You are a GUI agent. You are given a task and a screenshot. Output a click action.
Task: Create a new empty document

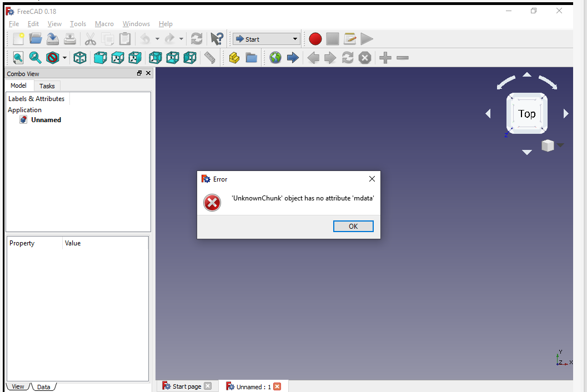coord(17,39)
